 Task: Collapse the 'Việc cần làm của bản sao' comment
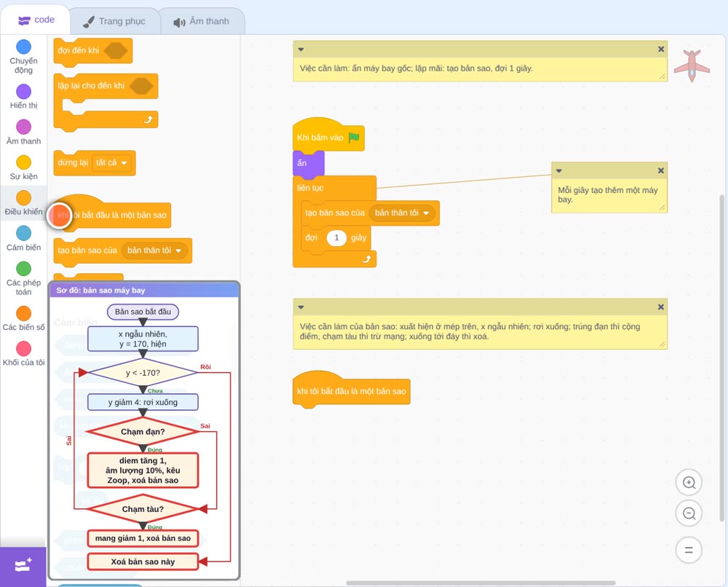coord(301,307)
